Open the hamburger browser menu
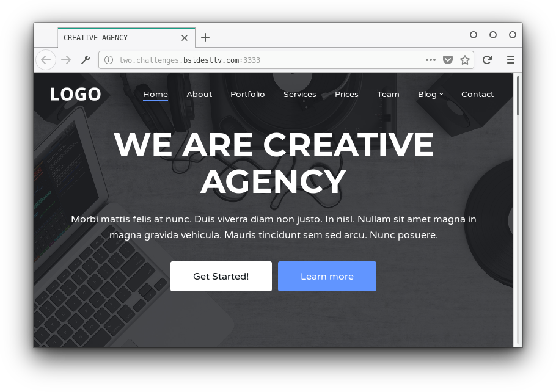This screenshot has height=392, width=556. [511, 60]
